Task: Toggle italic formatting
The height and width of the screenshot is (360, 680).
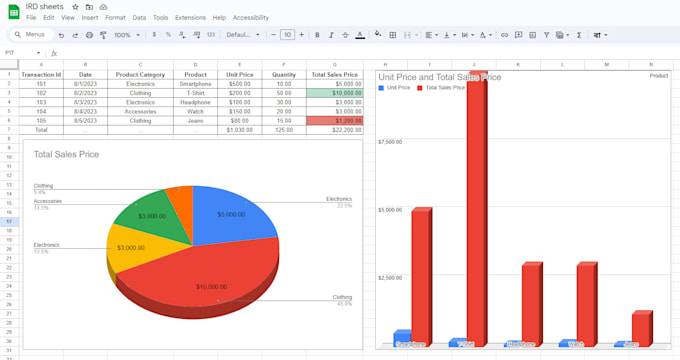Action: pyautogui.click(x=331, y=35)
